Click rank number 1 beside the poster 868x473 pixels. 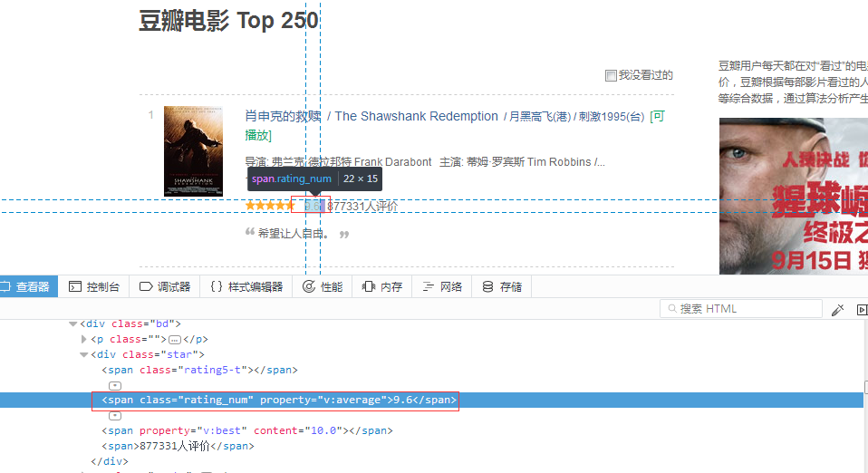(150, 115)
